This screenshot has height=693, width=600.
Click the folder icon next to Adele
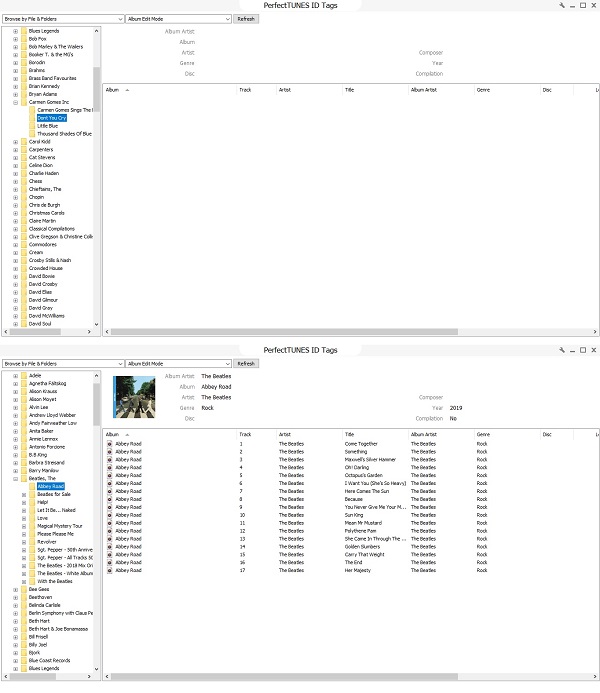point(24,375)
